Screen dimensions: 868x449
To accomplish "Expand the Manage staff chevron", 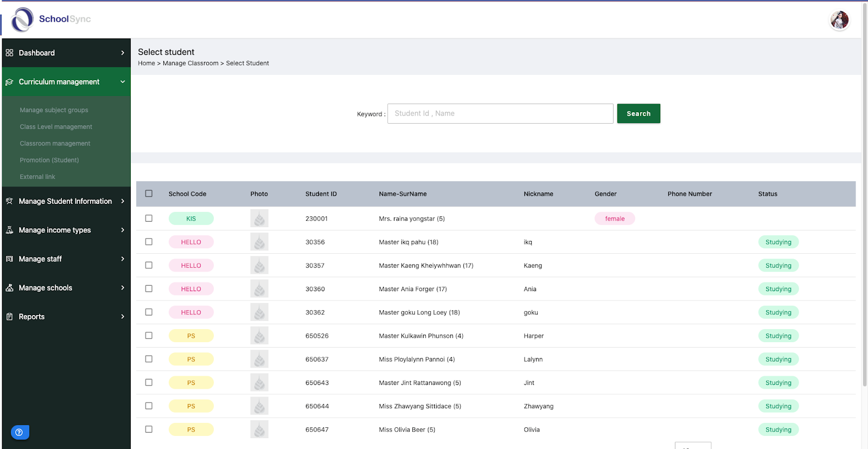I will (123, 259).
